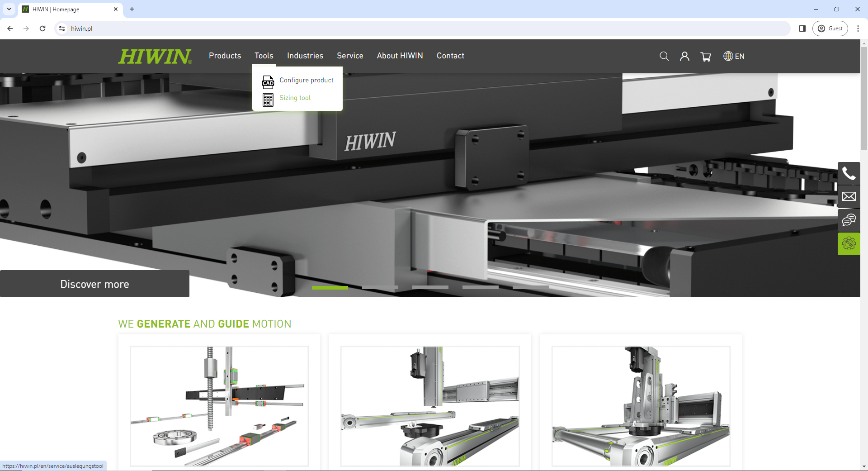Select the first green carousel indicator
This screenshot has height=471, width=868.
point(330,287)
